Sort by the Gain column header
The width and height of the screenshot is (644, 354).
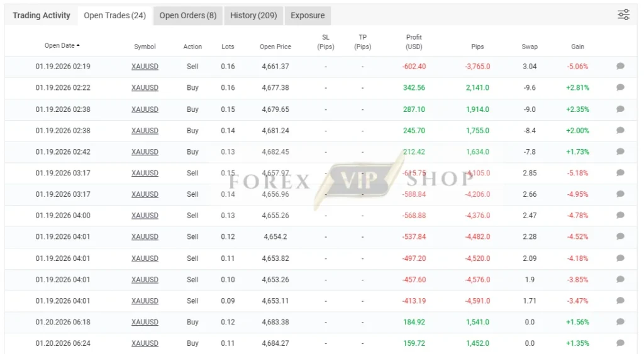[577, 47]
